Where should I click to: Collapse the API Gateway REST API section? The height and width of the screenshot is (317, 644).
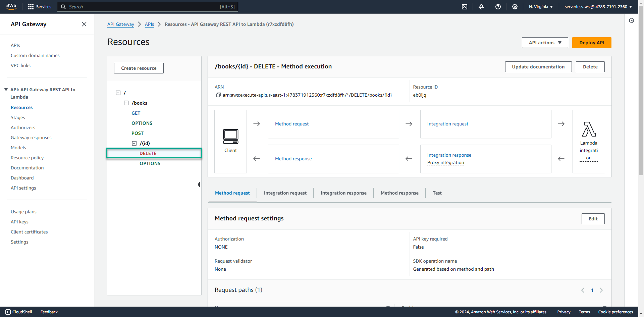pos(6,90)
